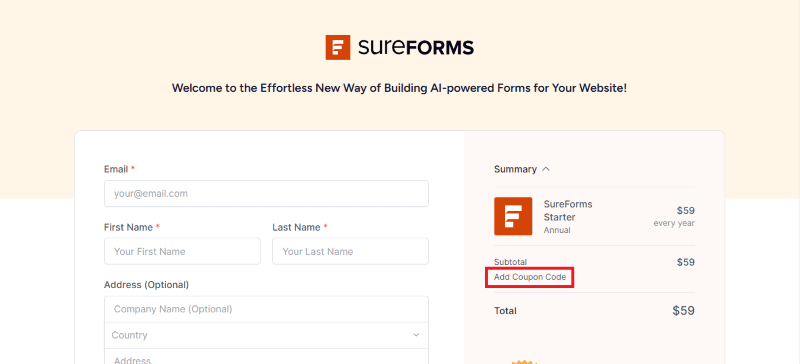Click the Total amount $59
This screenshot has height=364, width=800.
pyautogui.click(x=684, y=310)
